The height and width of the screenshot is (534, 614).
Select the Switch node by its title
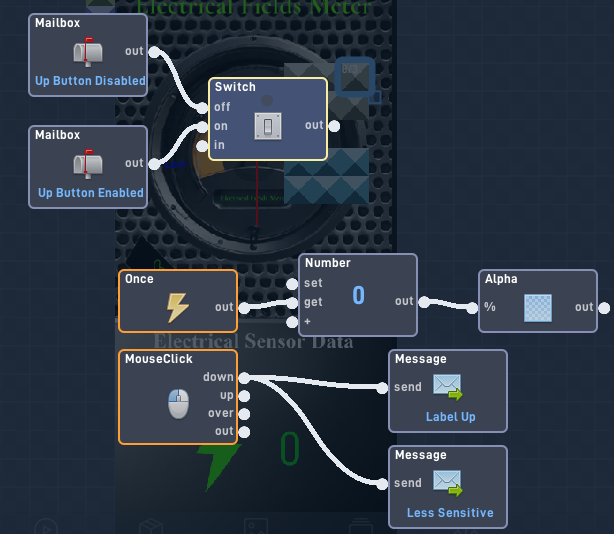tap(235, 87)
